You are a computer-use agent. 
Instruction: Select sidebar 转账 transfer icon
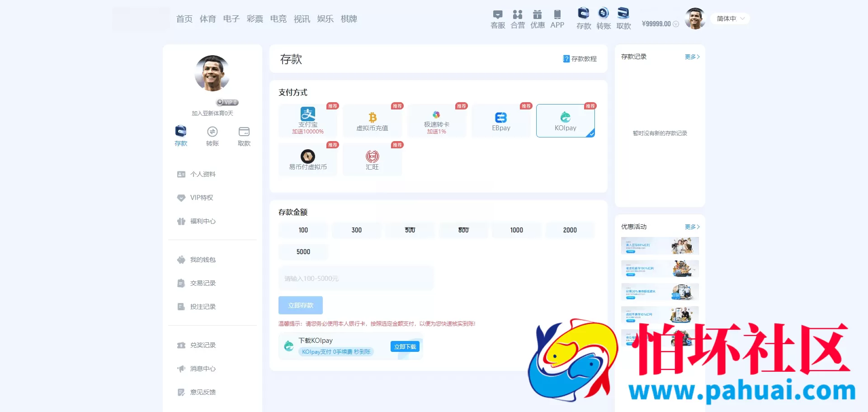[x=212, y=136]
